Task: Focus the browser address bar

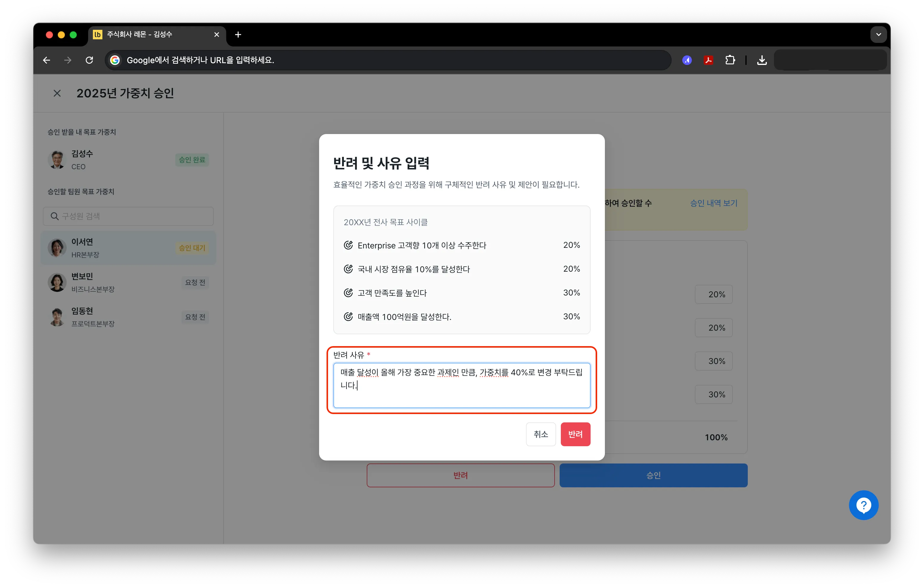Action: point(388,60)
